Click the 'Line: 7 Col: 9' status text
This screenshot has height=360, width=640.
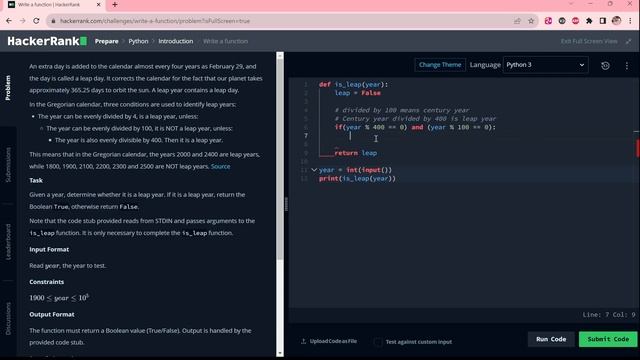click(x=609, y=315)
